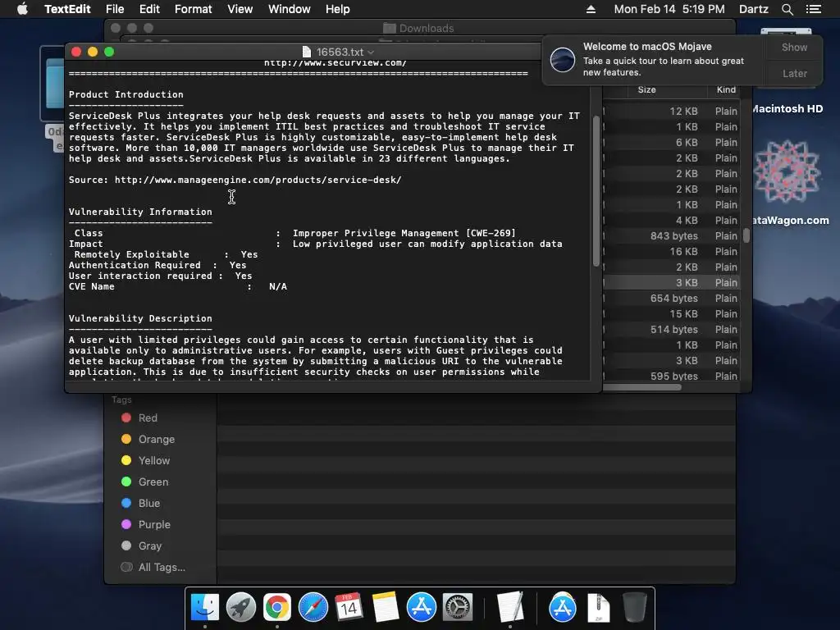This screenshot has width=840, height=630.
Task: Click the Apple menu logo
Action: (22, 9)
